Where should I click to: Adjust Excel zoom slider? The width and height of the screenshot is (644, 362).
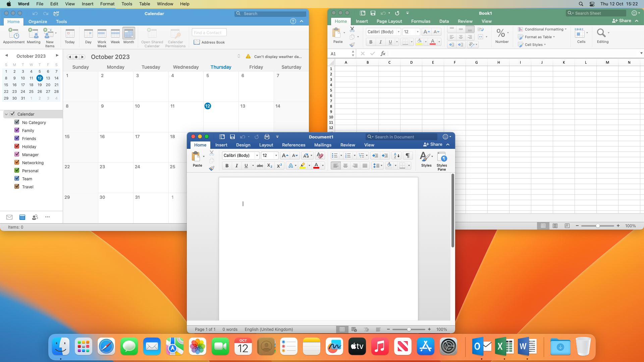point(598,226)
